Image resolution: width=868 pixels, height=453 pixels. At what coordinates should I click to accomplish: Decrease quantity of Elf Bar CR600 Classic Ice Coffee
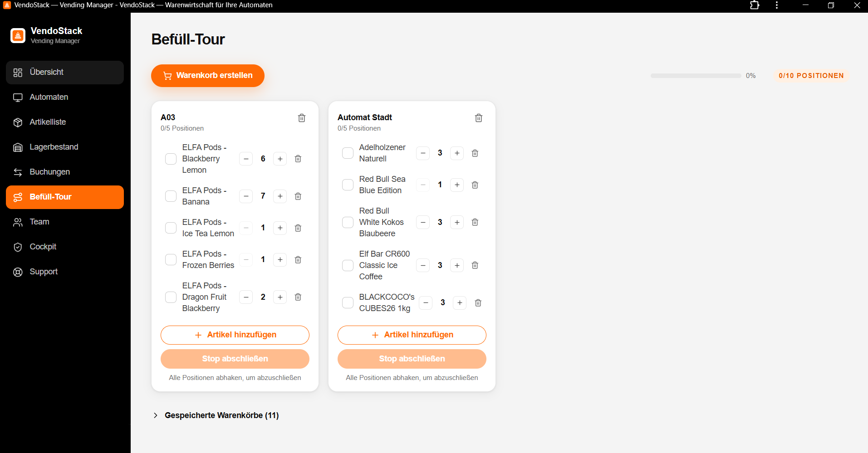423,266
